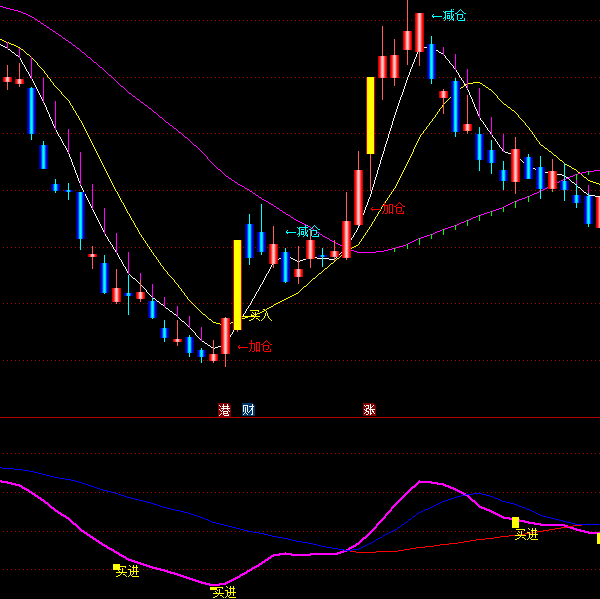Click the leftmost 买进 signal in the indicator panel
The height and width of the screenshot is (599, 600).
(x=128, y=571)
